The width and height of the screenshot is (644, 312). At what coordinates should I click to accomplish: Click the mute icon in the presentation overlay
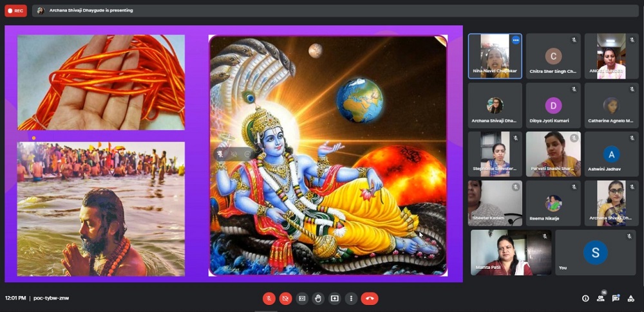coord(234,154)
